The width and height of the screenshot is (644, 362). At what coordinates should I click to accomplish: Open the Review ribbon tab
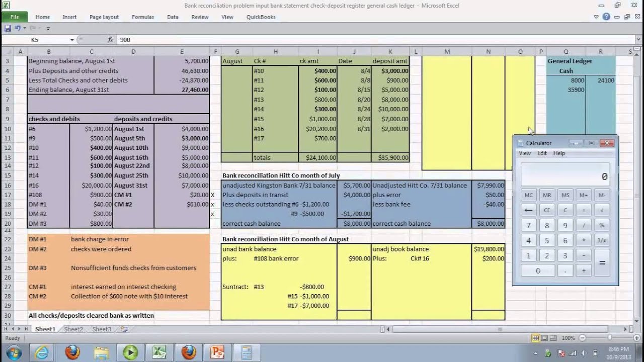point(200,17)
